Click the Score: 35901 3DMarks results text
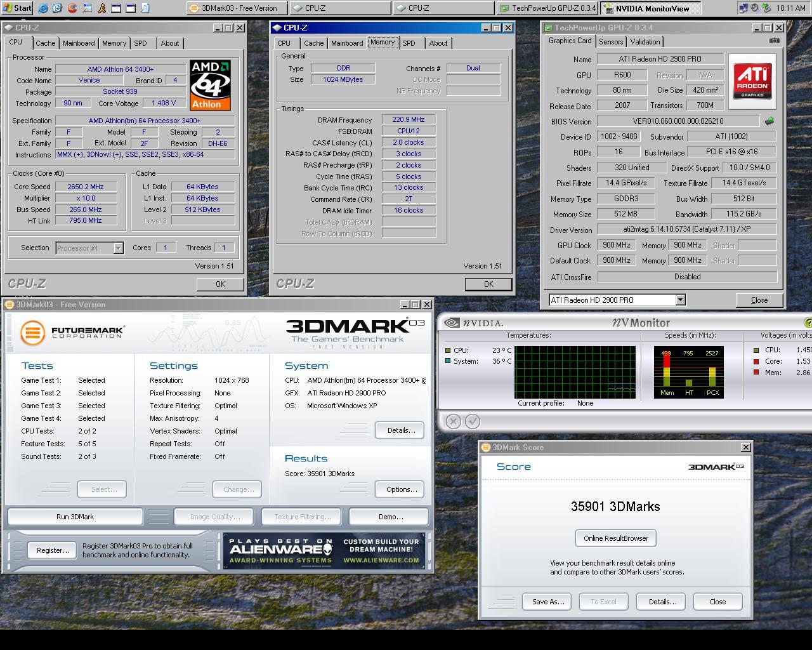The height and width of the screenshot is (650, 812). 320,474
